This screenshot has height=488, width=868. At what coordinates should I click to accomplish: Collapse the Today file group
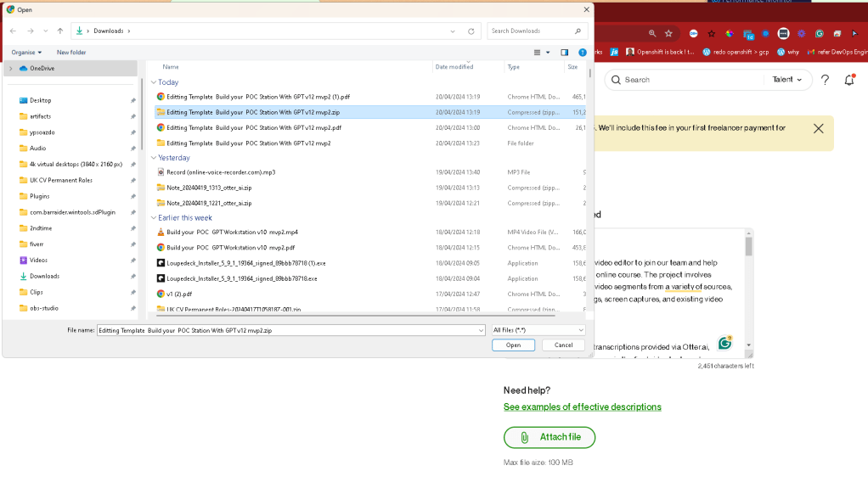tap(154, 82)
